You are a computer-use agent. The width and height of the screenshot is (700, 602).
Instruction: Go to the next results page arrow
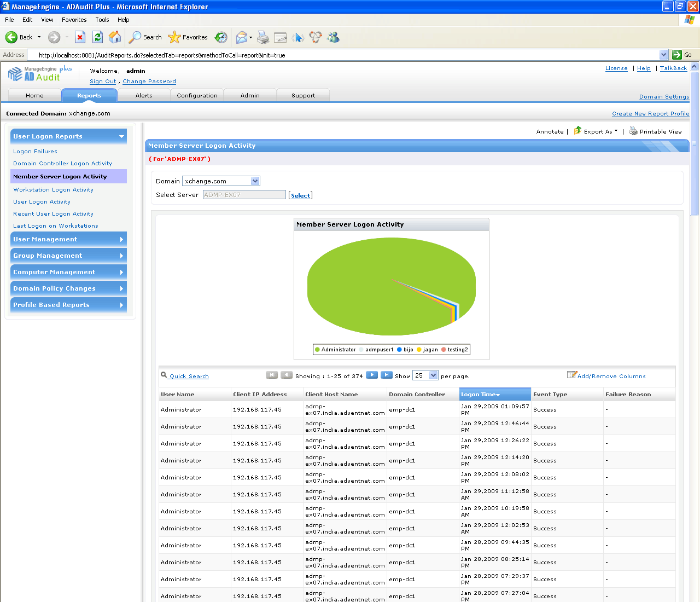point(372,375)
